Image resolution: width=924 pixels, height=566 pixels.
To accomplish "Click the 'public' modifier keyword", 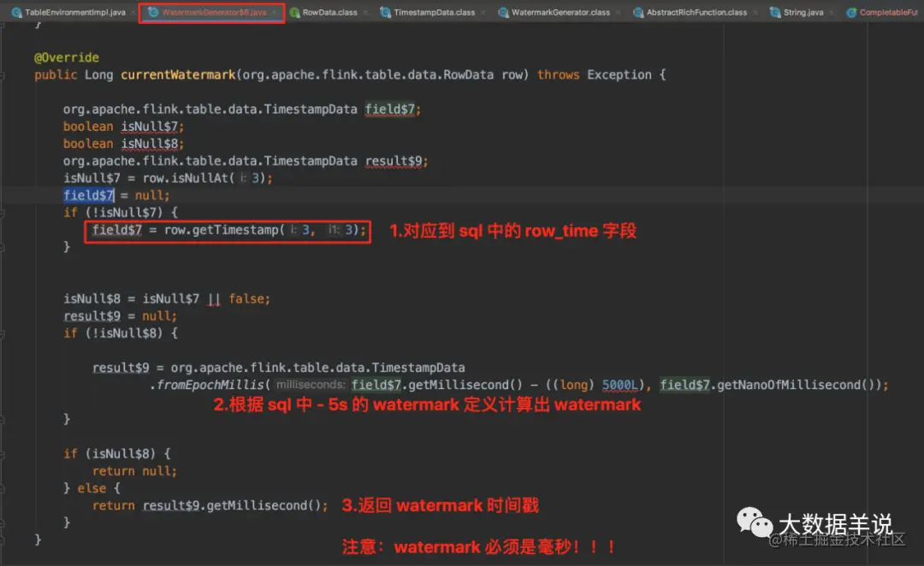I will [56, 74].
